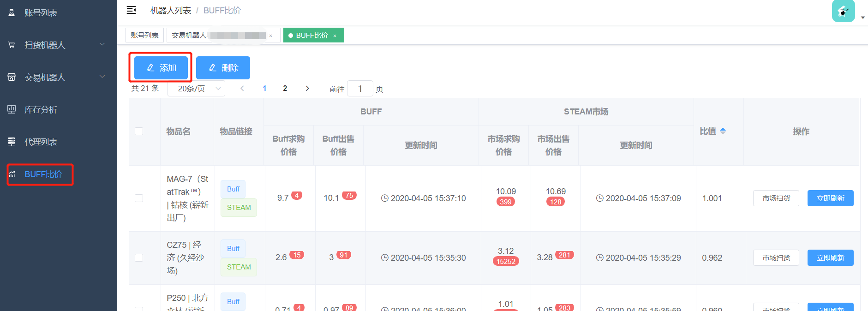Click the 前往 page number input
Image resolution: width=868 pixels, height=311 pixels.
360,89
